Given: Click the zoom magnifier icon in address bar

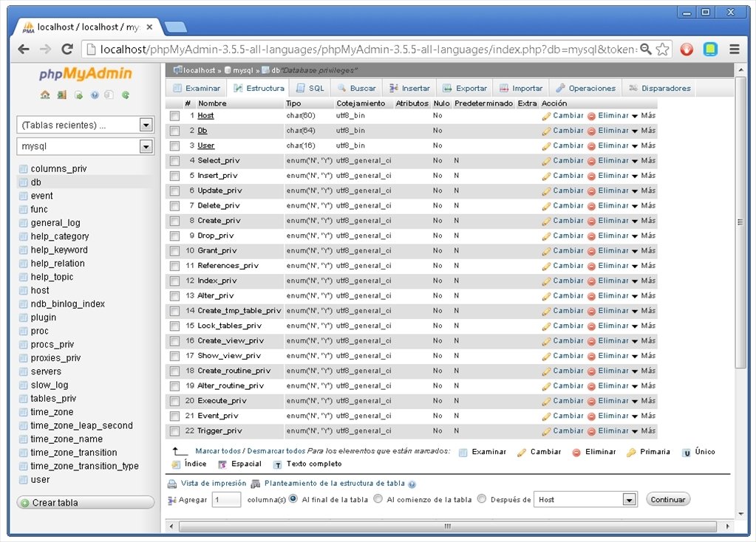Looking at the screenshot, I should coord(646,49).
